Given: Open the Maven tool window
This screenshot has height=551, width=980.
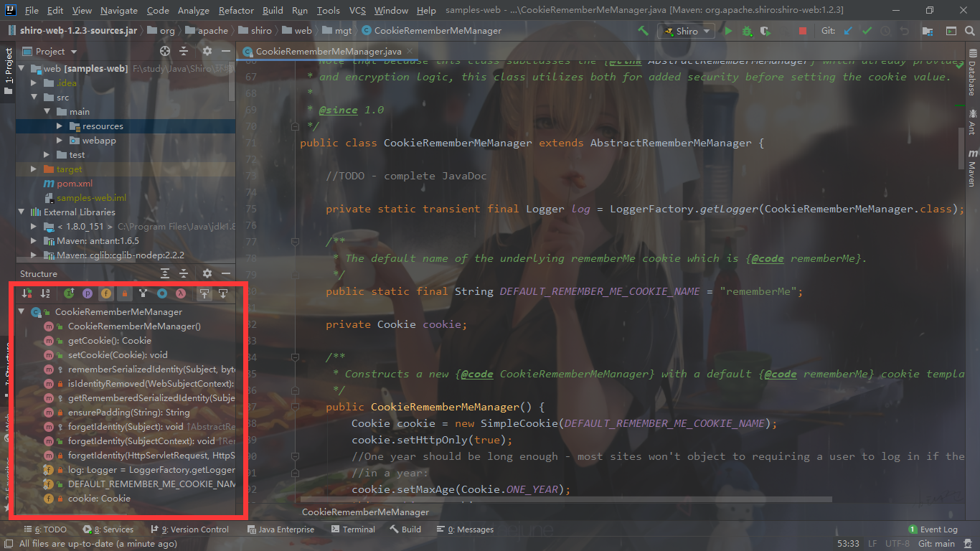Looking at the screenshot, I should (x=972, y=168).
